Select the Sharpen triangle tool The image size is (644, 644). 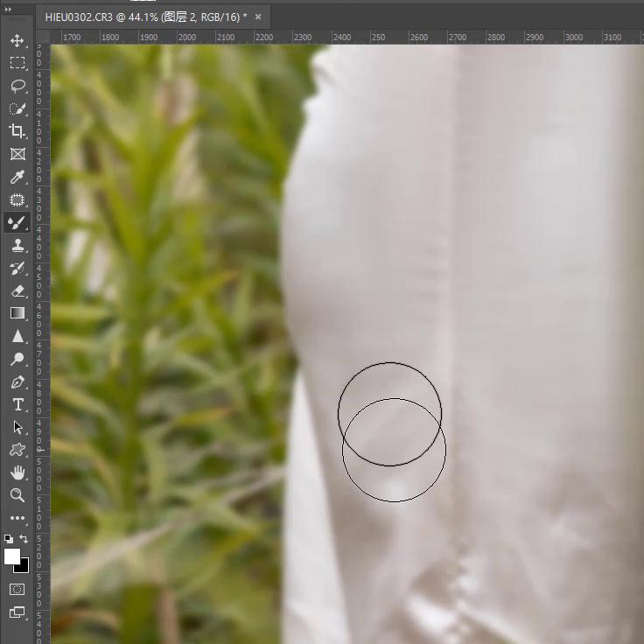17,336
